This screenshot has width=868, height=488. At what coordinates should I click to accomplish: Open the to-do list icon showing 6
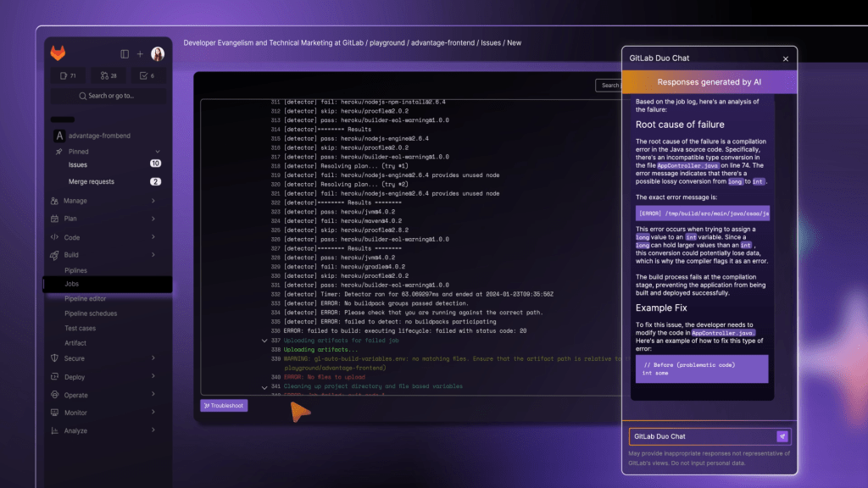146,75
